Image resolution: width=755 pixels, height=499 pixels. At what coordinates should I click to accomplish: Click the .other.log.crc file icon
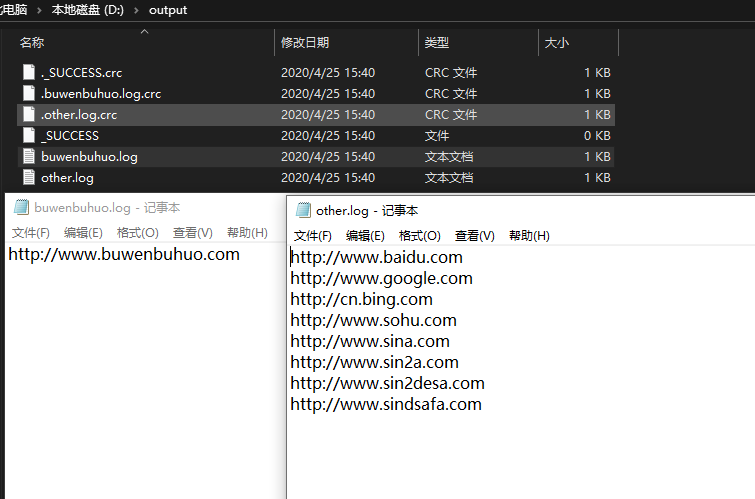29,115
